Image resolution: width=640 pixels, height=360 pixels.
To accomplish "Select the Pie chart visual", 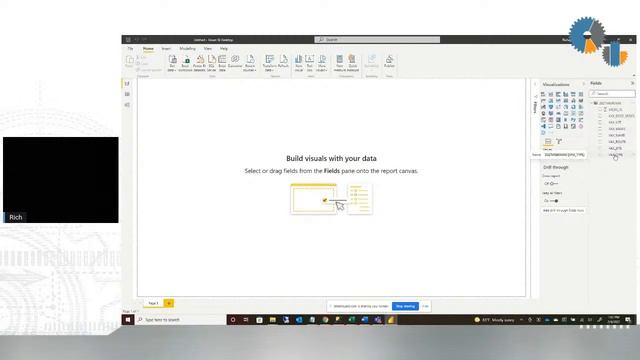I will point(566,107).
